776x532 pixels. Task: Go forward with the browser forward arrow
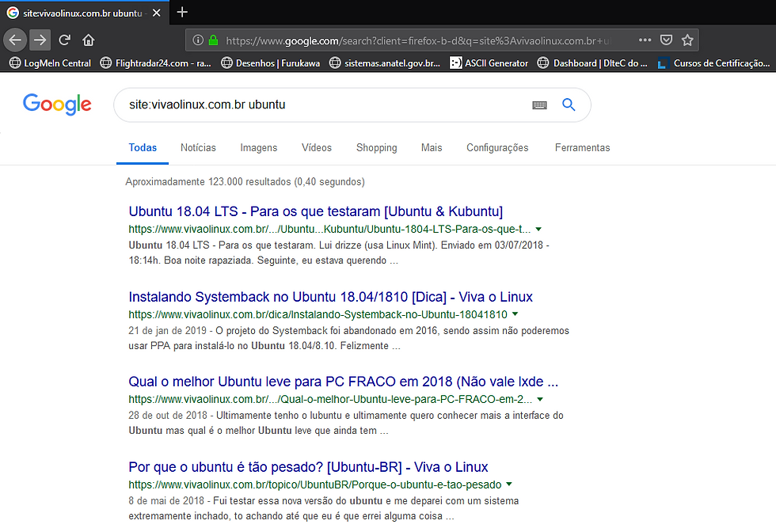(x=40, y=40)
